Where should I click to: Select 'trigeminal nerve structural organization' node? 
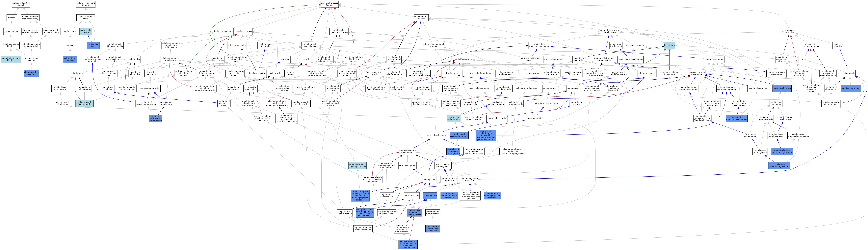point(782,152)
